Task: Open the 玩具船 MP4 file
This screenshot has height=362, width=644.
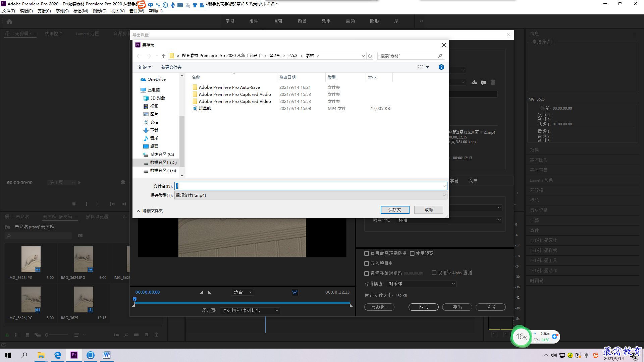Action: pos(205,109)
